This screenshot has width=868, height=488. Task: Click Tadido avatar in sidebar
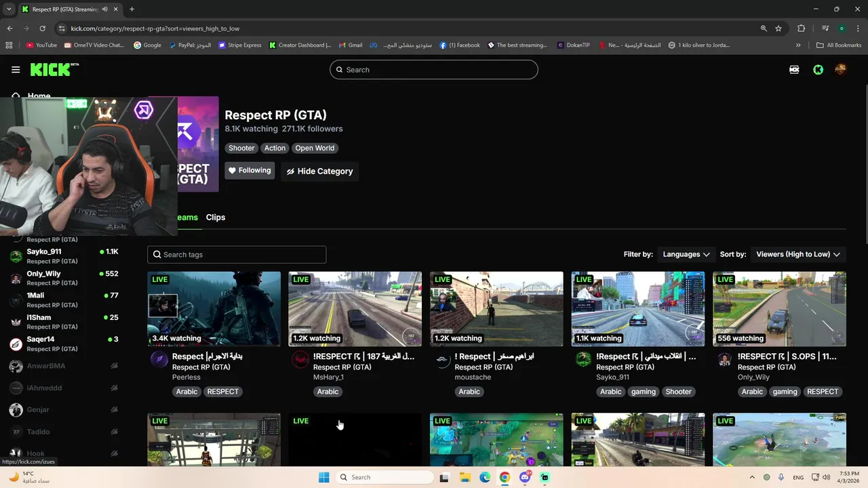coord(16,432)
